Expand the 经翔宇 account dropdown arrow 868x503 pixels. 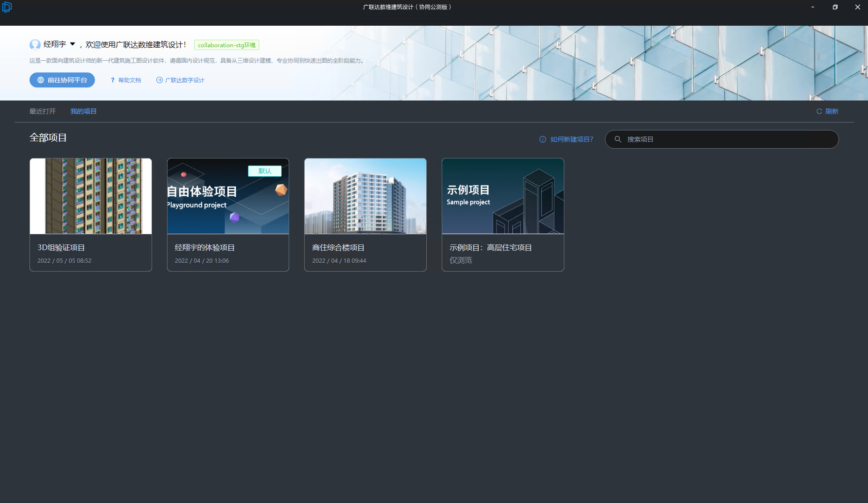point(73,44)
